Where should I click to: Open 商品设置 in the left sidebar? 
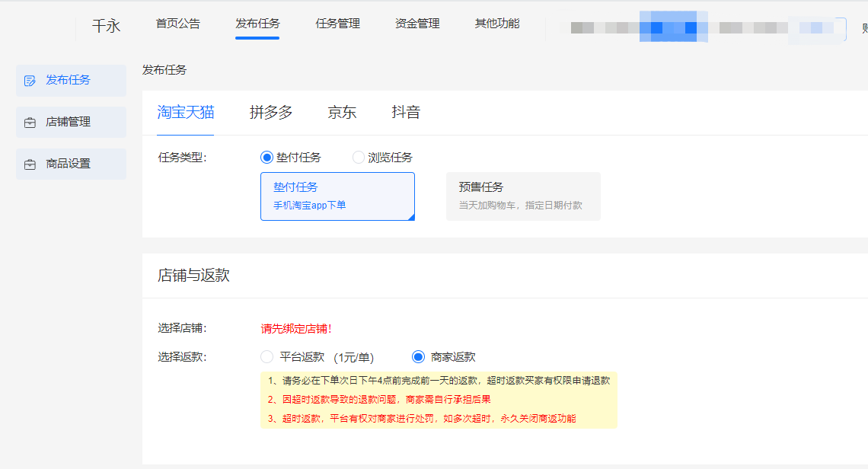pos(71,164)
